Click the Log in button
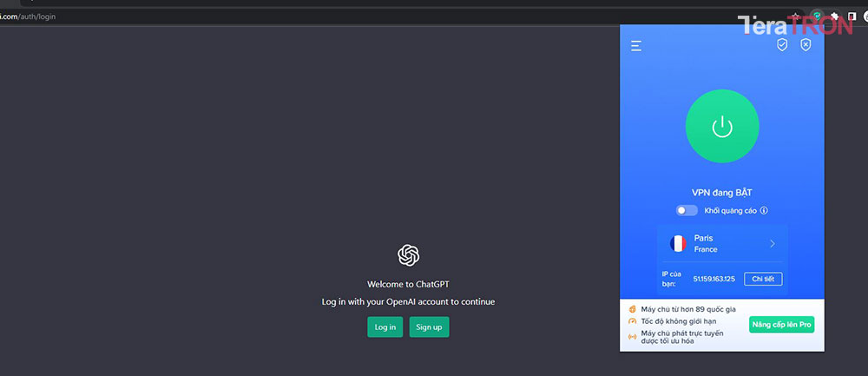The height and width of the screenshot is (376, 868). [385, 327]
